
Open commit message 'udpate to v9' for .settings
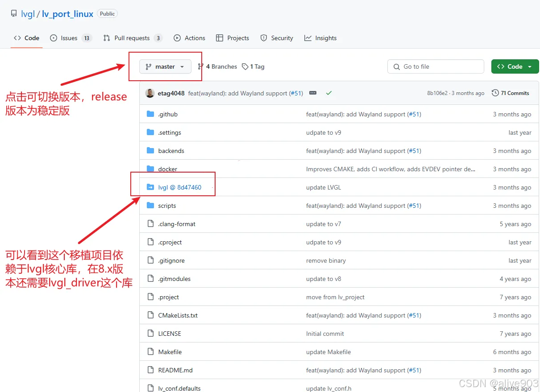(324, 132)
